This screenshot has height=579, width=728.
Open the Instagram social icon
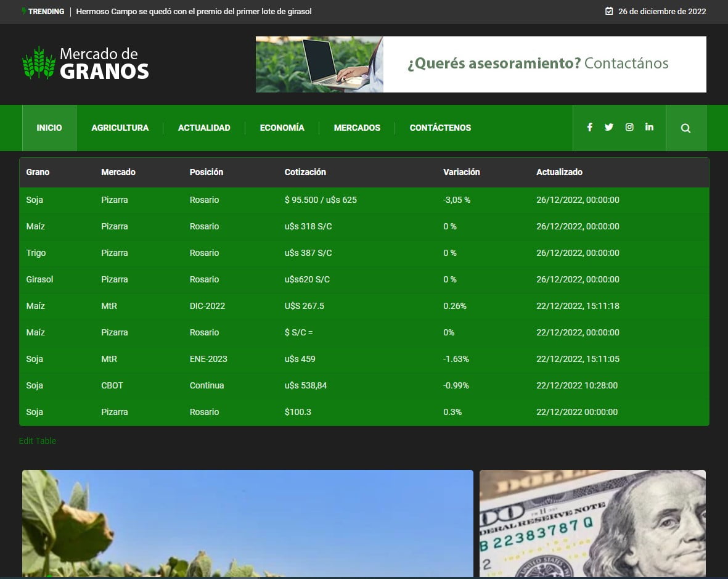[629, 127]
